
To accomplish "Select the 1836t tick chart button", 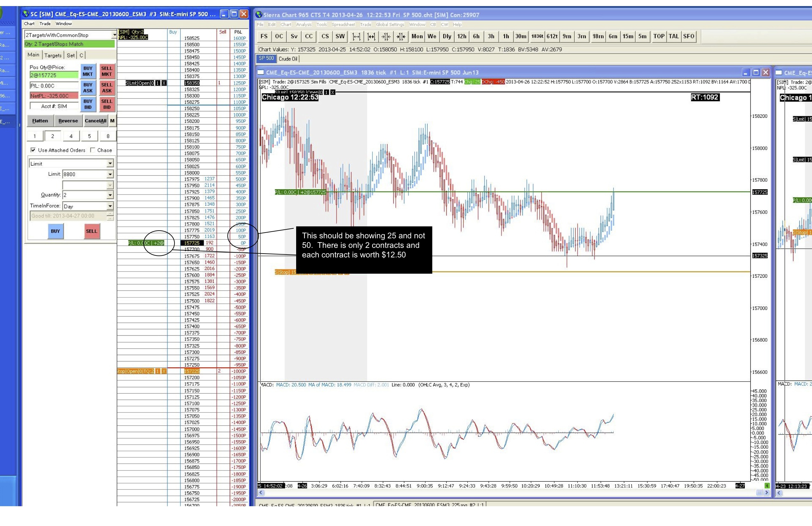I will click(537, 36).
